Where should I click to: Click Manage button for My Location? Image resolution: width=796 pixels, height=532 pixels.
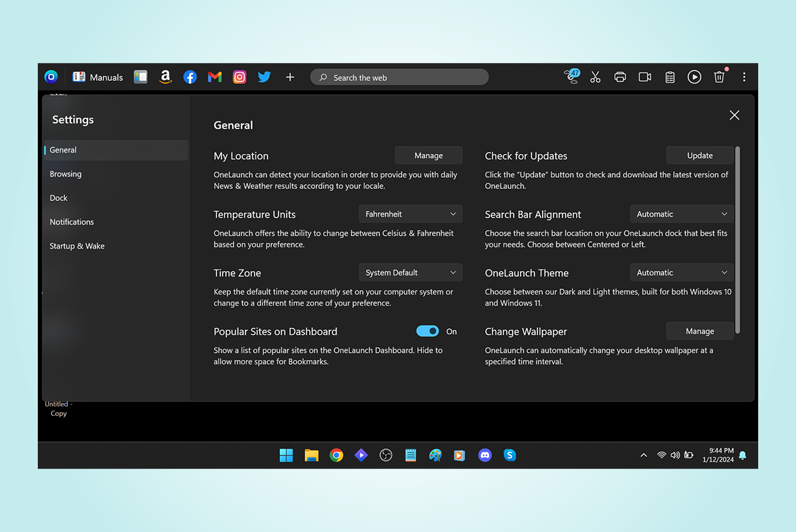tap(429, 156)
